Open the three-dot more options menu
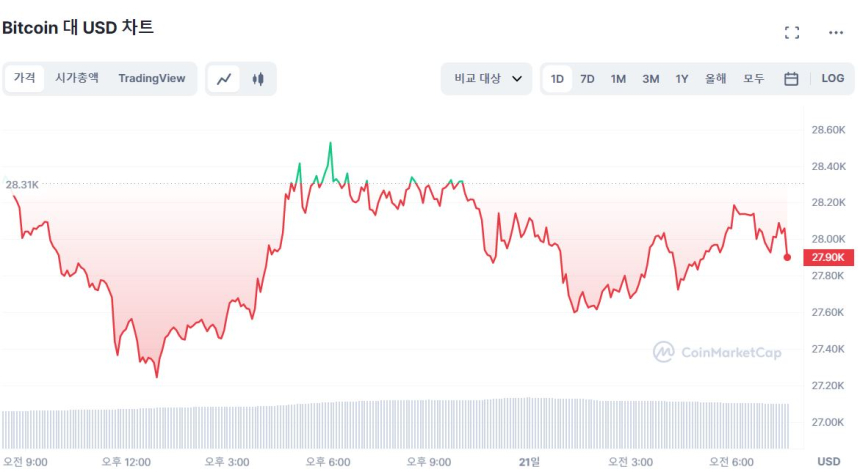Screen dimensions: 860x472 (x=836, y=33)
